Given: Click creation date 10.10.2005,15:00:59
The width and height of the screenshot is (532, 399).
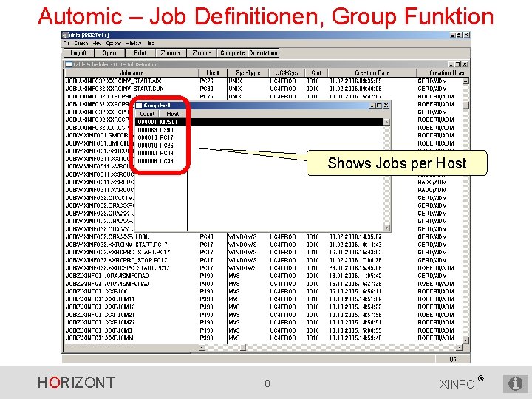Looking at the screenshot, I should coord(355,330).
